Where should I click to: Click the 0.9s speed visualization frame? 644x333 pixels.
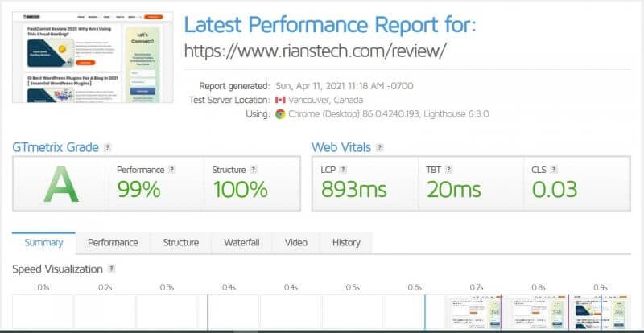click(601, 312)
